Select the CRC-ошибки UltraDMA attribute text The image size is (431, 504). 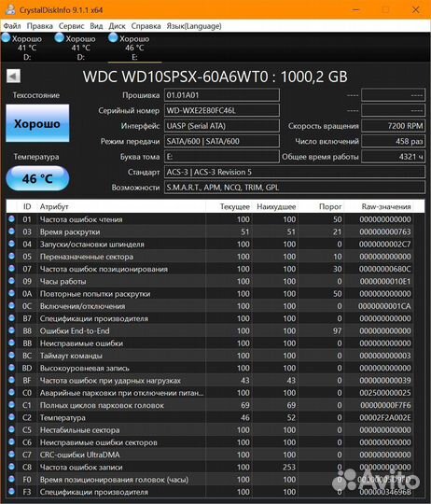[79, 455]
